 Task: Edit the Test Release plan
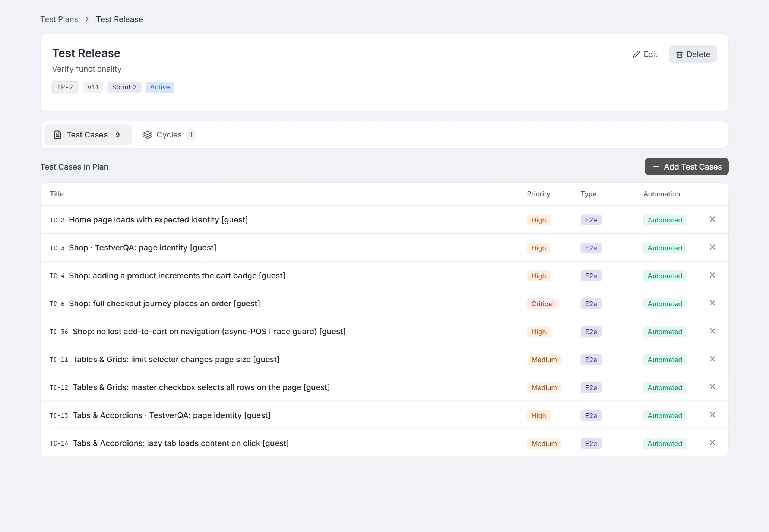click(x=645, y=54)
